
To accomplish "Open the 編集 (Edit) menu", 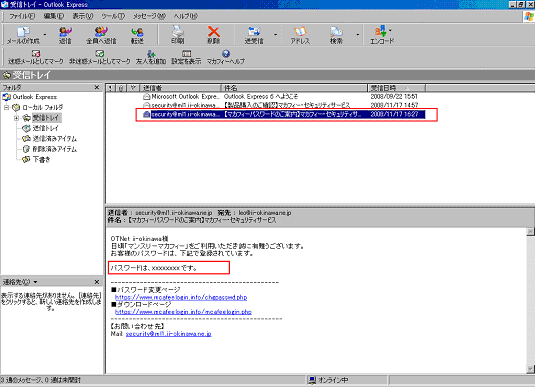I will click(x=54, y=16).
